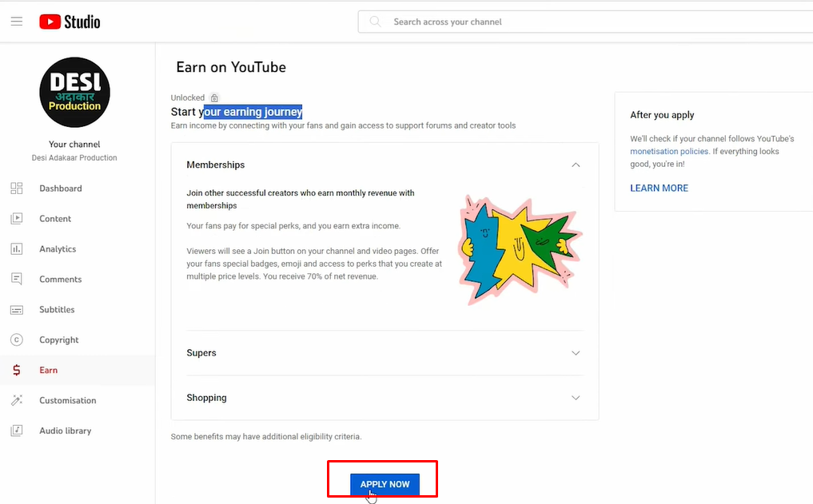Click the Audio library music icon

(x=17, y=431)
